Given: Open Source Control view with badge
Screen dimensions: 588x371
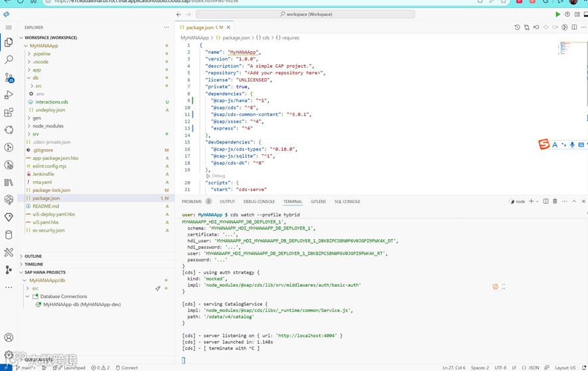Looking at the screenshot, I should click(x=9, y=77).
